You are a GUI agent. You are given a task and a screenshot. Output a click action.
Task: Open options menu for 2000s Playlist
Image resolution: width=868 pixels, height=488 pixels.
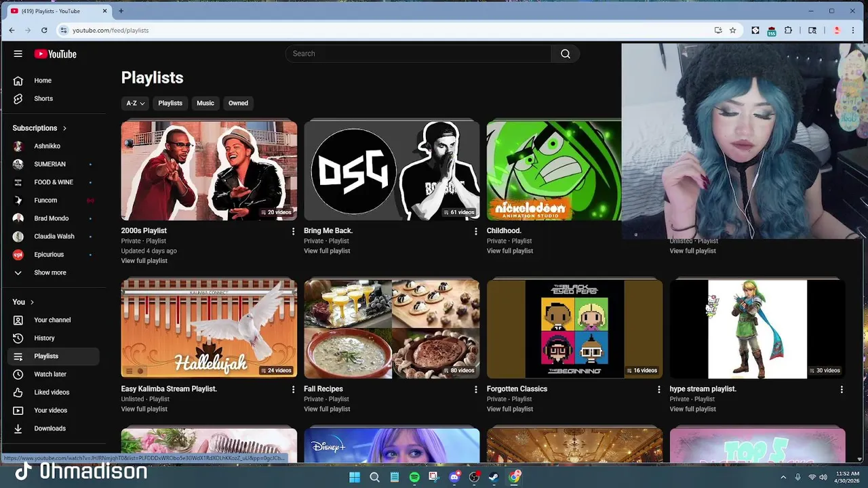click(293, 231)
